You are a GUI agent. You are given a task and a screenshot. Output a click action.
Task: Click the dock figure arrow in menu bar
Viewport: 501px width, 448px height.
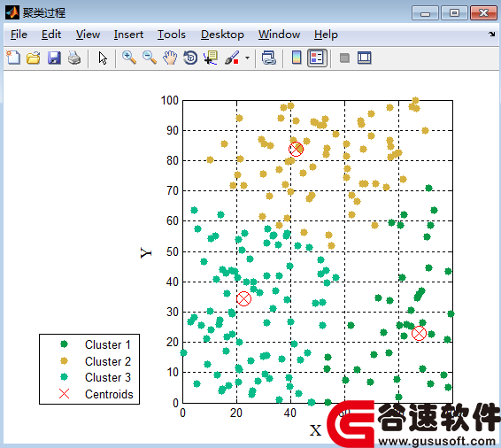click(x=491, y=34)
